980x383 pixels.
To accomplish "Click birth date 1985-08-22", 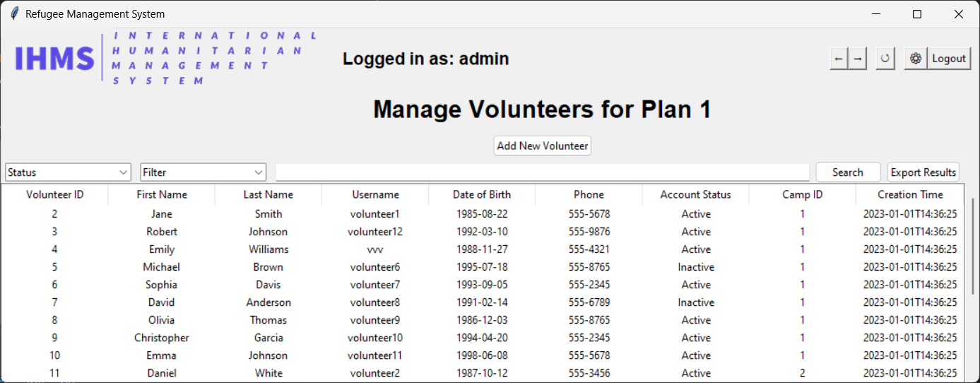I will click(482, 214).
